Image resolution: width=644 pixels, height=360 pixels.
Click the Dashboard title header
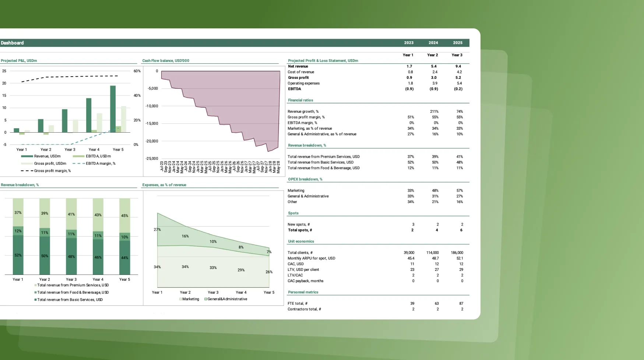[12, 43]
